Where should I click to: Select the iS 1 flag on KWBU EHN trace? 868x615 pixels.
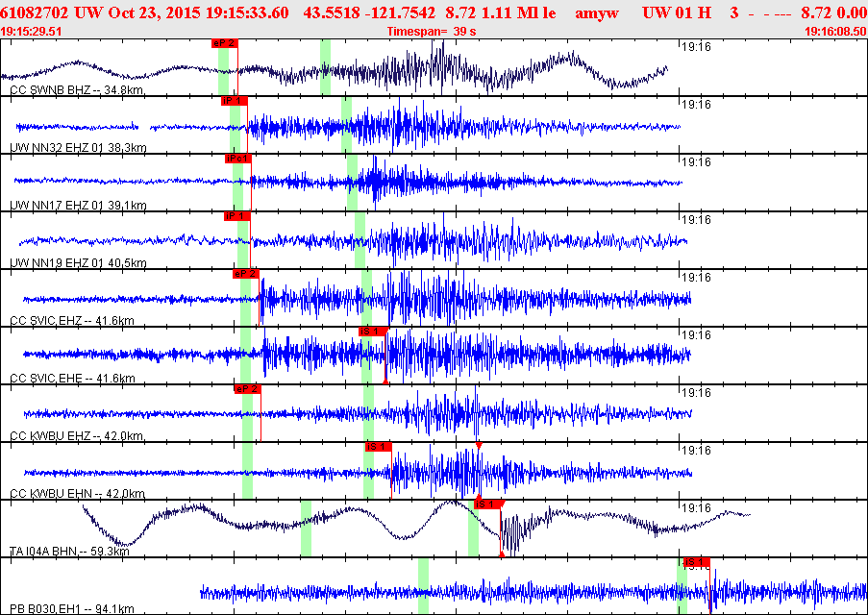pyautogui.click(x=378, y=446)
